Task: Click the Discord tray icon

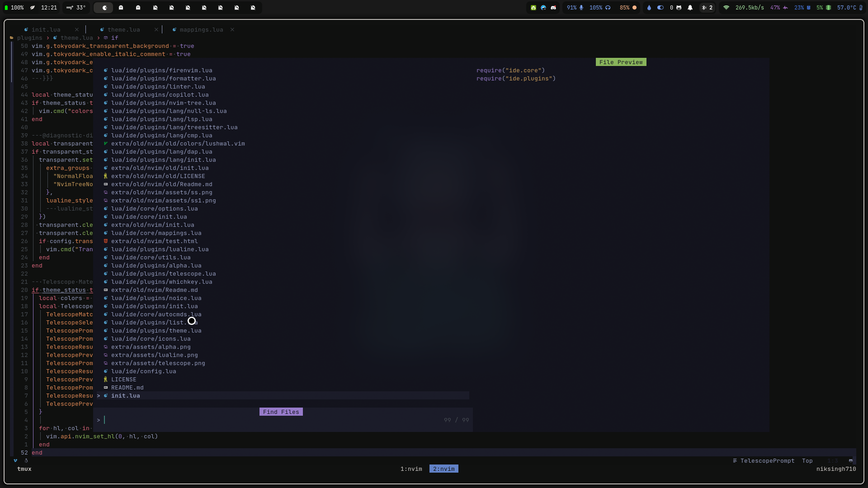Action: (553, 8)
